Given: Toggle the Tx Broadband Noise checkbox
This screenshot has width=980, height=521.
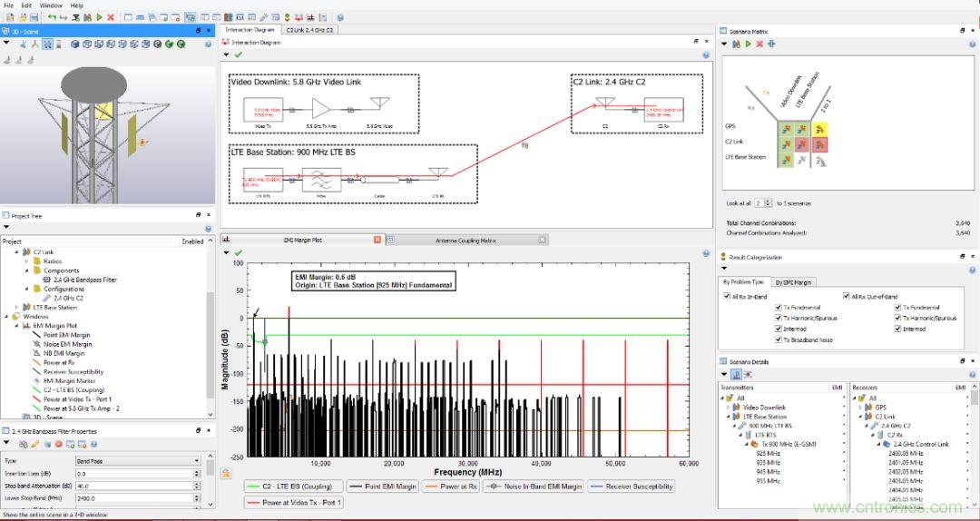Looking at the screenshot, I should point(778,339).
